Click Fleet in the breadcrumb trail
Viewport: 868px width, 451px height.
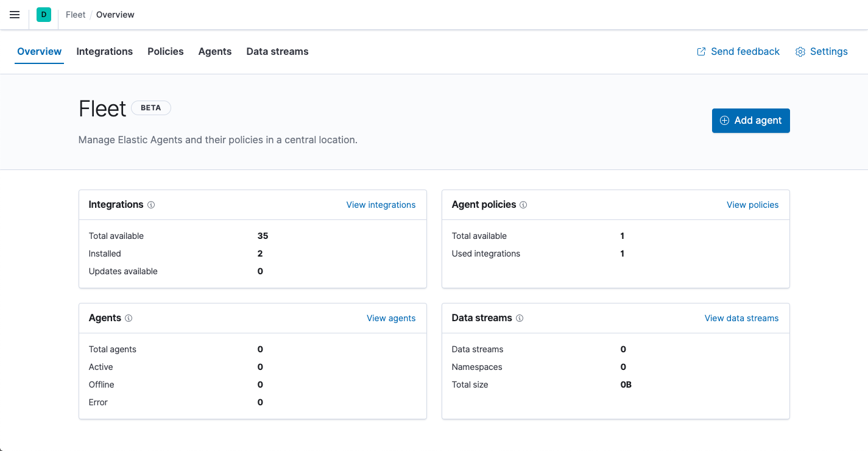click(x=75, y=14)
